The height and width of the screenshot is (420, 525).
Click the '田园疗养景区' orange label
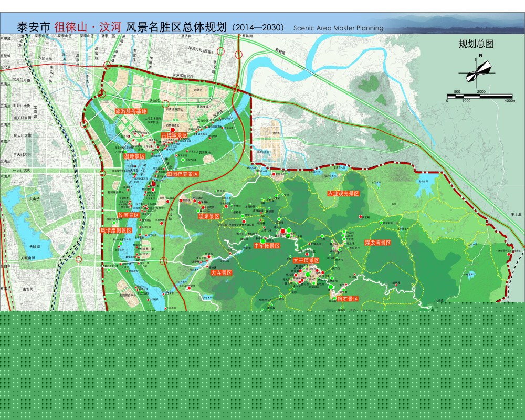coord(183,174)
